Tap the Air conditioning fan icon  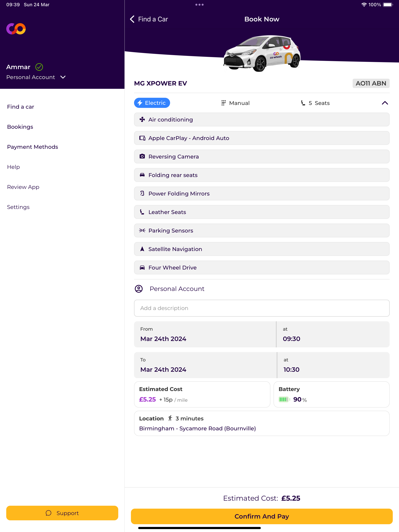142,120
